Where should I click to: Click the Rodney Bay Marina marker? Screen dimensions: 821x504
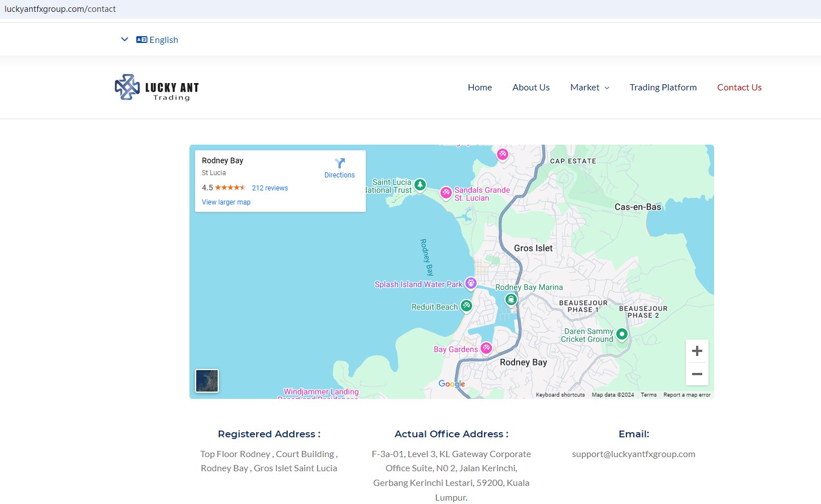pos(511,299)
